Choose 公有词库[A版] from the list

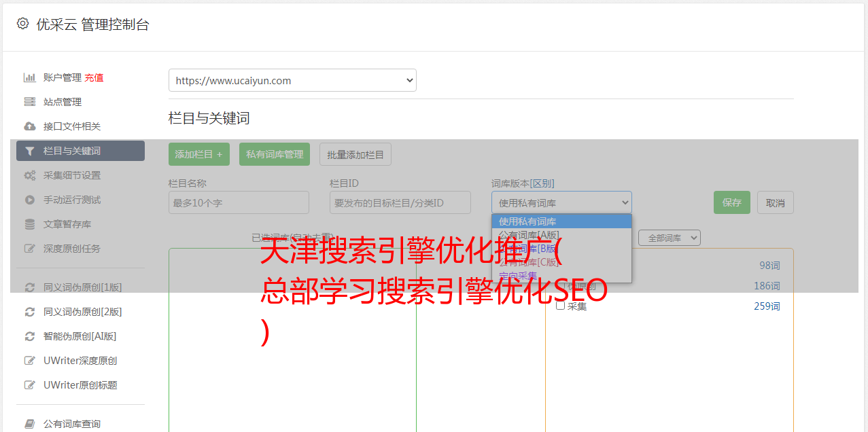click(561, 235)
